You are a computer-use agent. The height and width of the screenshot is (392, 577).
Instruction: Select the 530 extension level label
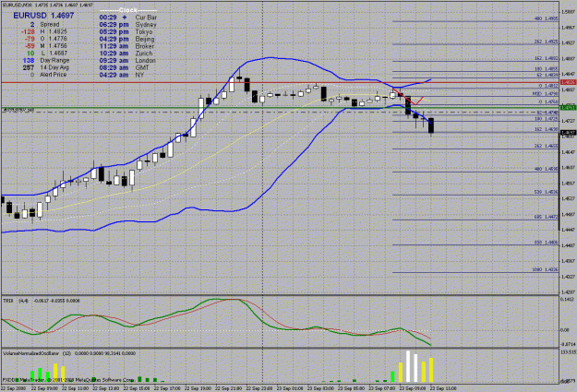tap(546, 192)
